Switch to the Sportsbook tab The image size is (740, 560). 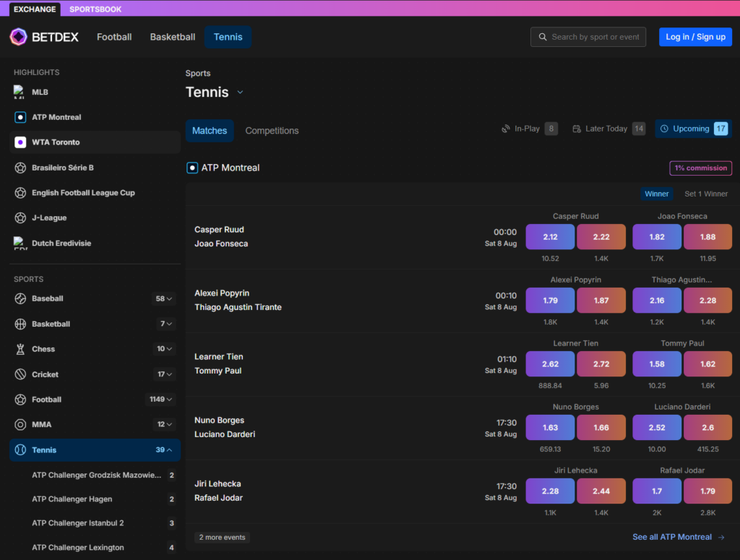(x=95, y=9)
